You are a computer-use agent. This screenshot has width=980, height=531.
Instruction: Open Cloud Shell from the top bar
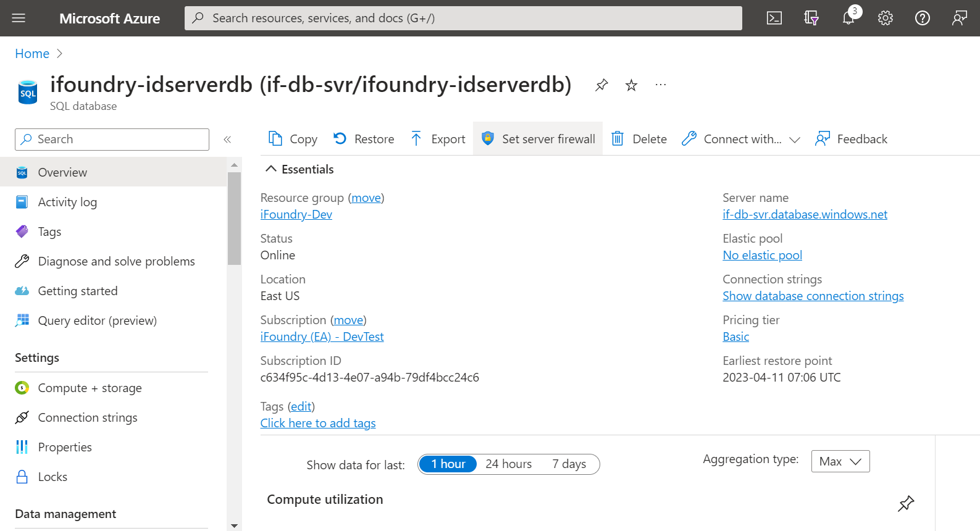pyautogui.click(x=774, y=18)
